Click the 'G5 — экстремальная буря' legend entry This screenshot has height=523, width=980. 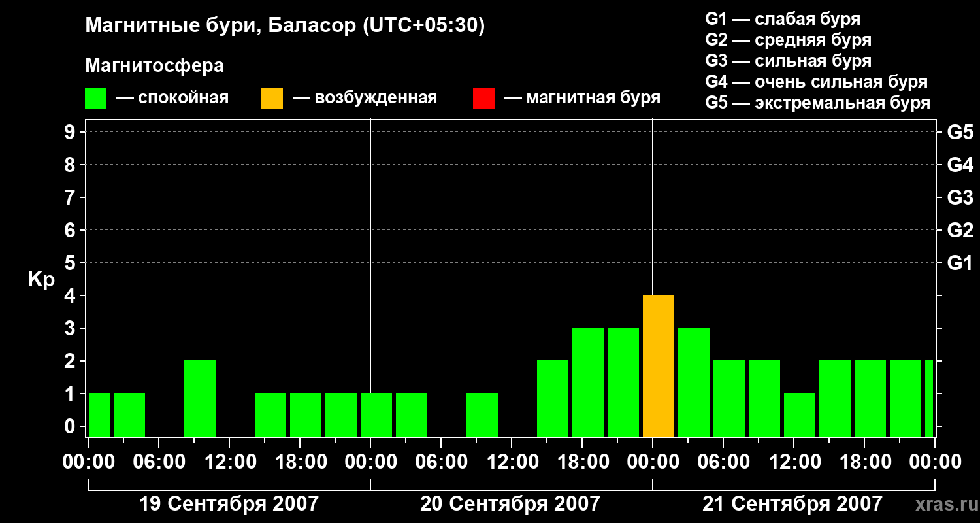point(817,103)
